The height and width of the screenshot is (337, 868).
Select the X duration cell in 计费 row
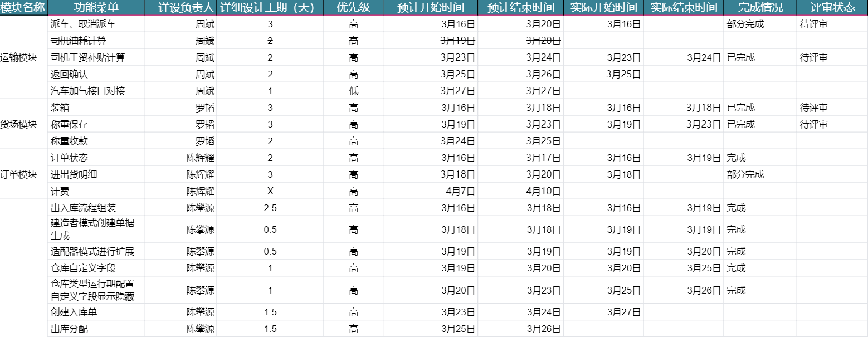click(270, 191)
